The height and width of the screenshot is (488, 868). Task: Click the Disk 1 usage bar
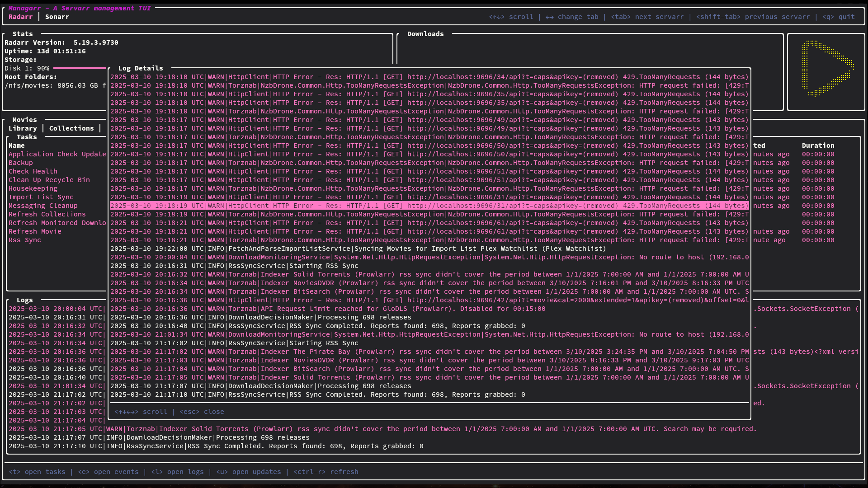coord(80,68)
